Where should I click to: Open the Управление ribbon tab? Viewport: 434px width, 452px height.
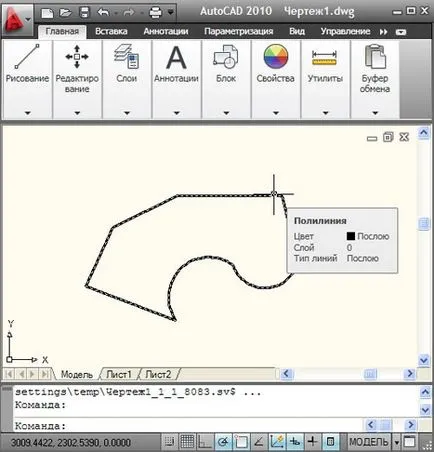pyautogui.click(x=345, y=31)
